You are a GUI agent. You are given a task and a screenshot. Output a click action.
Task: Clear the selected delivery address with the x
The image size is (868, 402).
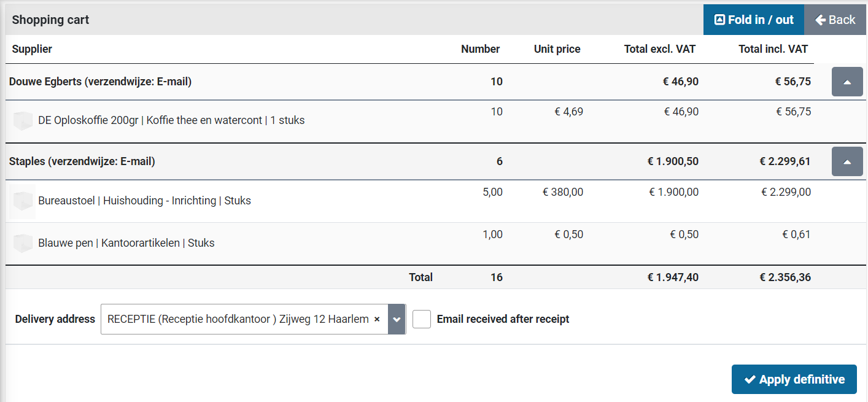coord(377,319)
